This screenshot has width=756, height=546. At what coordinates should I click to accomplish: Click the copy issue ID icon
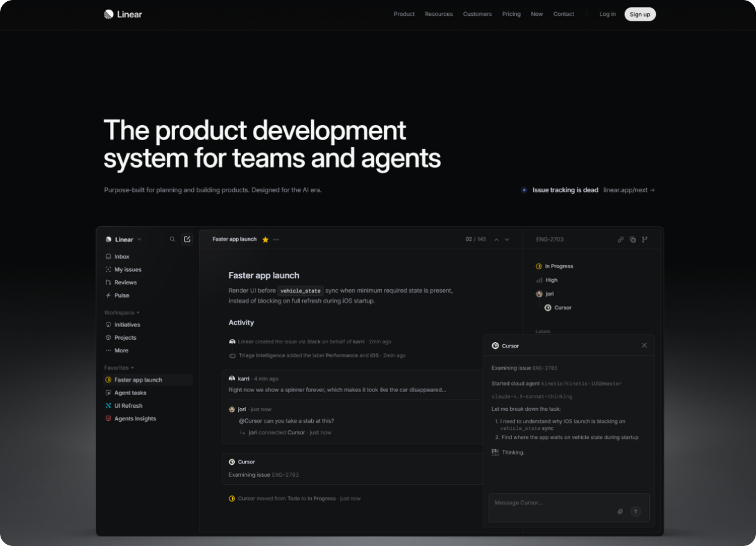coord(633,239)
